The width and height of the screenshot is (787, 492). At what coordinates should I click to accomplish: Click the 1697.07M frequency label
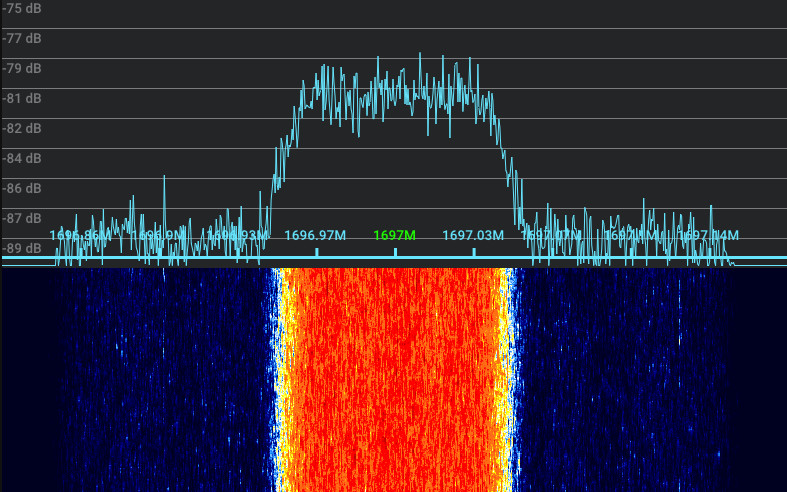pyautogui.click(x=551, y=236)
